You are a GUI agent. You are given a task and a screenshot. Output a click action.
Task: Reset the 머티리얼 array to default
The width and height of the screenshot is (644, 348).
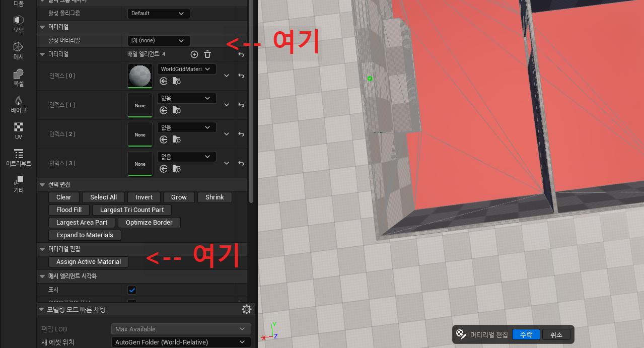pyautogui.click(x=241, y=54)
